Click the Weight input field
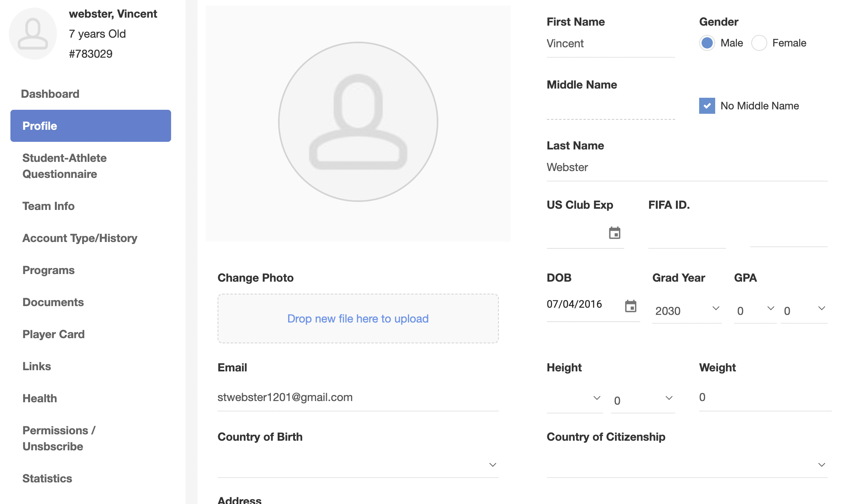 [765, 397]
